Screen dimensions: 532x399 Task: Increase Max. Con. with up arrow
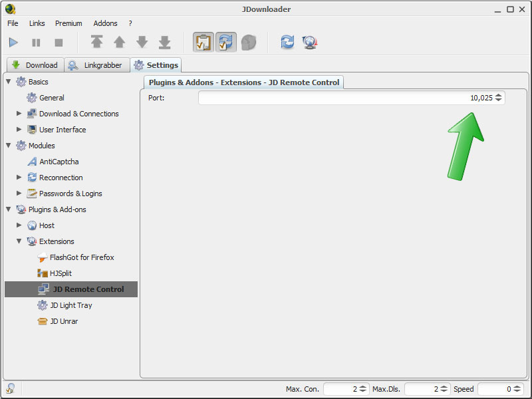(x=362, y=387)
